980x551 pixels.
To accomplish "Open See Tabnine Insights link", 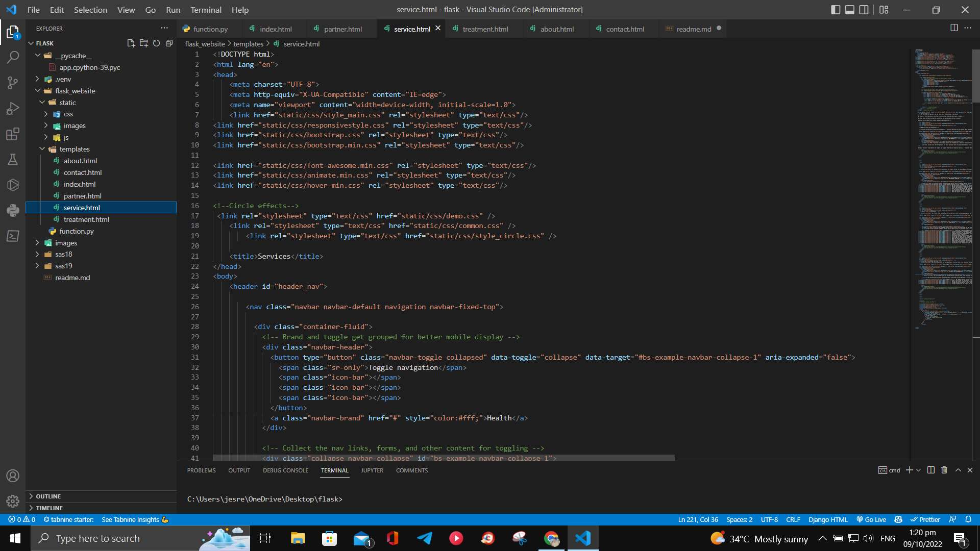I will click(130, 519).
